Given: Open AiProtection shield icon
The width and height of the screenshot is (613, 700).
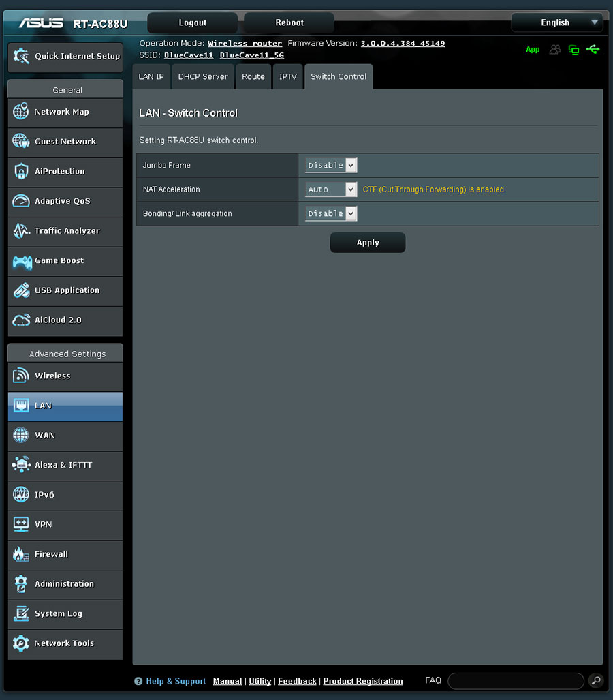Looking at the screenshot, I should point(20,171).
